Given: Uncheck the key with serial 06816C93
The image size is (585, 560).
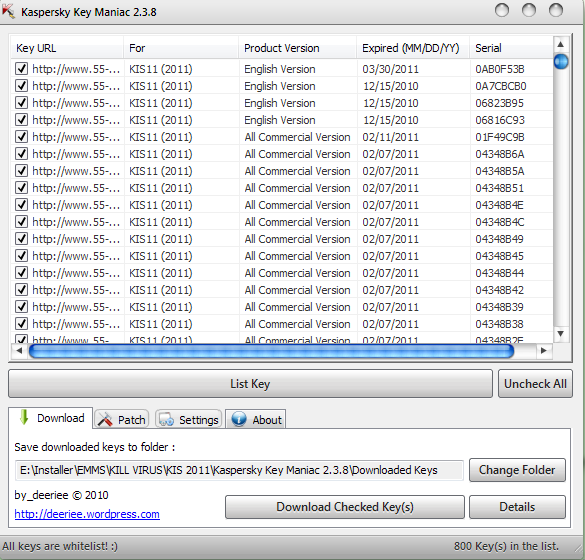Looking at the screenshot, I should [x=22, y=120].
